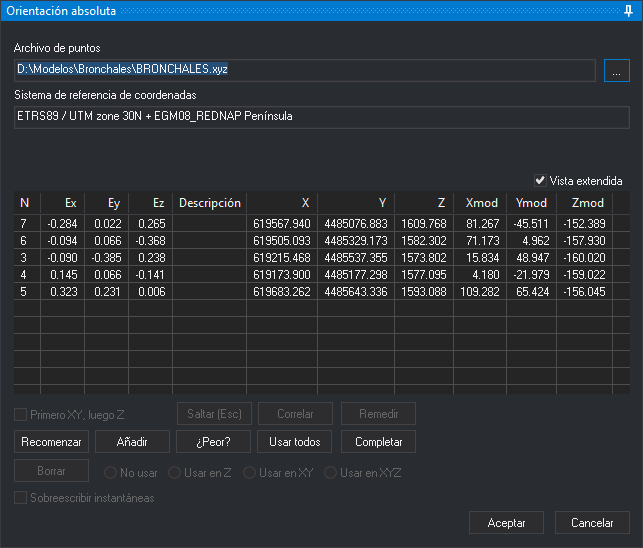
Task: Click the Añadir button
Action: (x=132, y=441)
